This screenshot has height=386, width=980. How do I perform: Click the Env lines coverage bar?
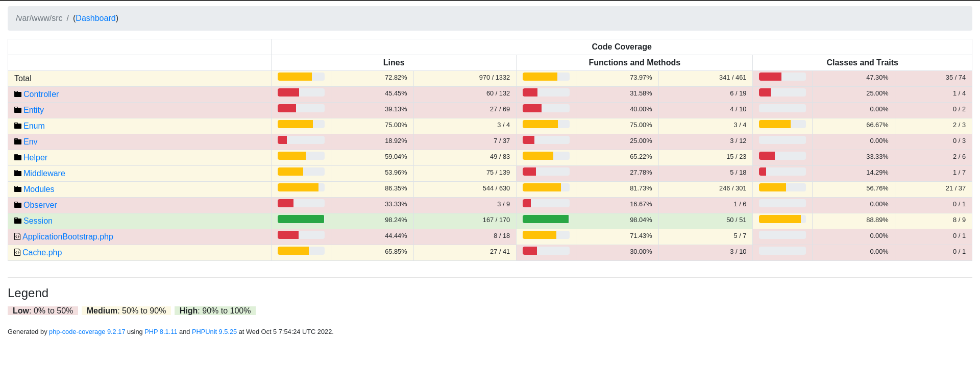click(x=301, y=140)
